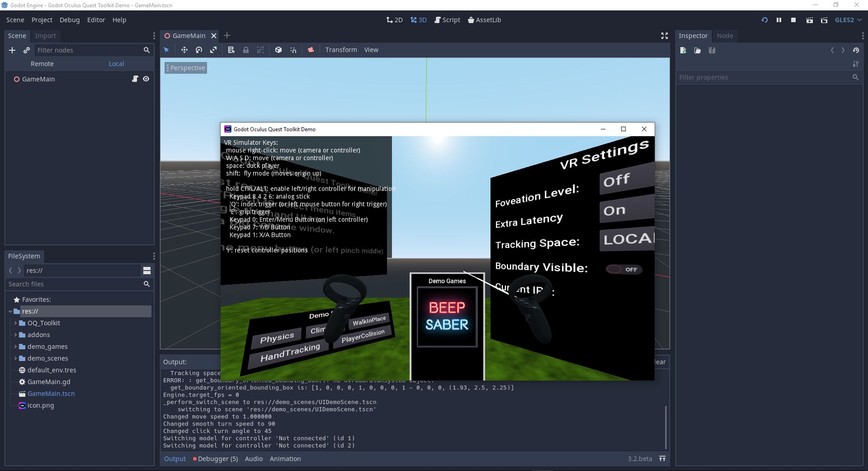
Task: Switch to 3D workspace
Action: coord(419,20)
